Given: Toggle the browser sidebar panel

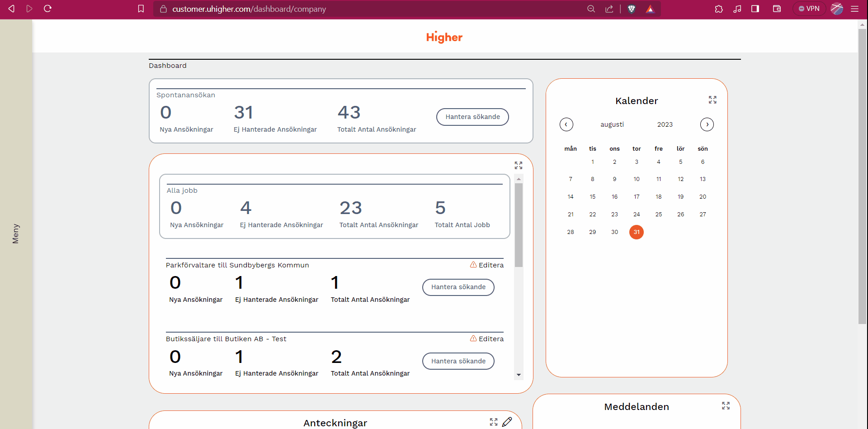Looking at the screenshot, I should (755, 9).
